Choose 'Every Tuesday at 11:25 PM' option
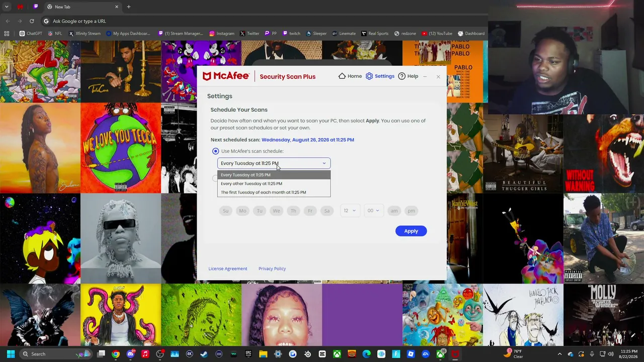 274,175
